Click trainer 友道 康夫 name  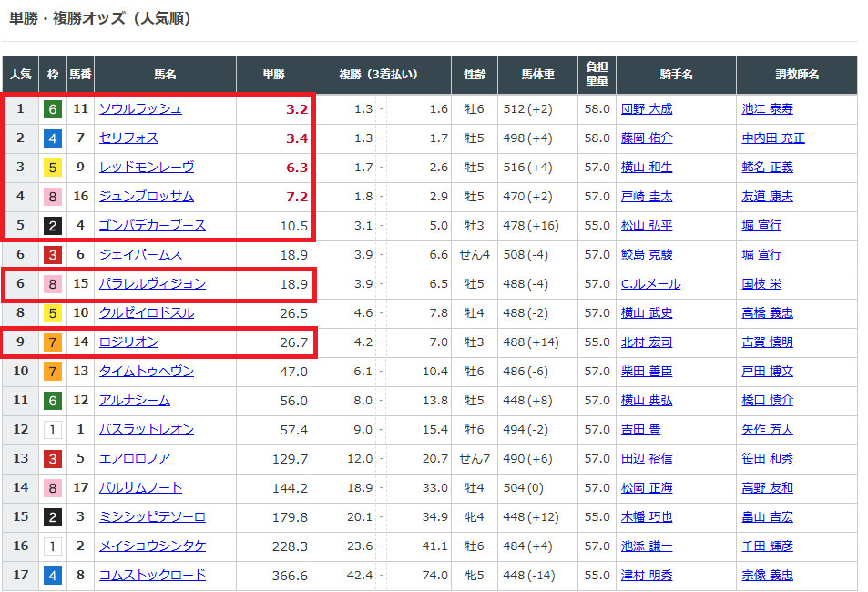767,196
